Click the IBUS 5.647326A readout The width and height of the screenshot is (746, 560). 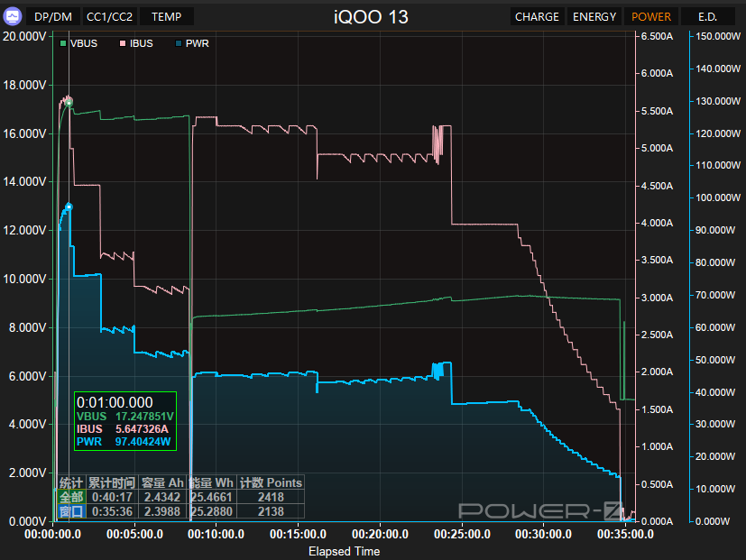pyautogui.click(x=123, y=429)
